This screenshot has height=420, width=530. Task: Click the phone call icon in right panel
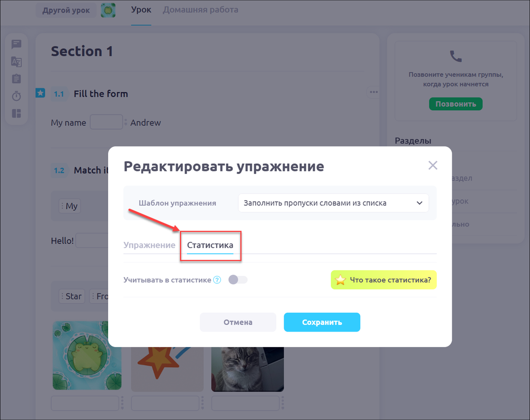point(455,56)
